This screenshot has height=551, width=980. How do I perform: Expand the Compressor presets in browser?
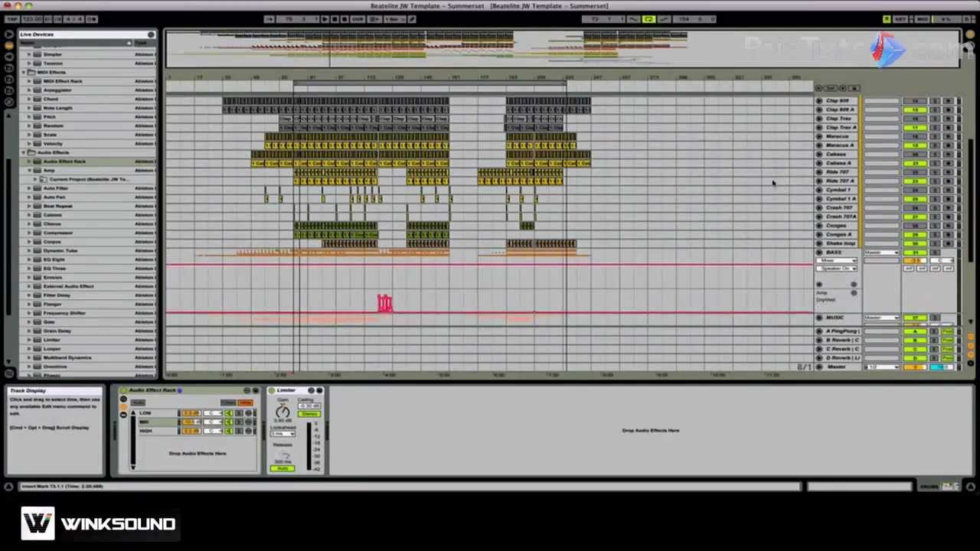[29, 233]
